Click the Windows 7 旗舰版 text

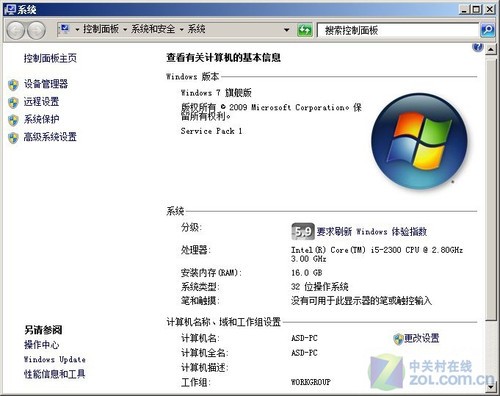(x=216, y=93)
